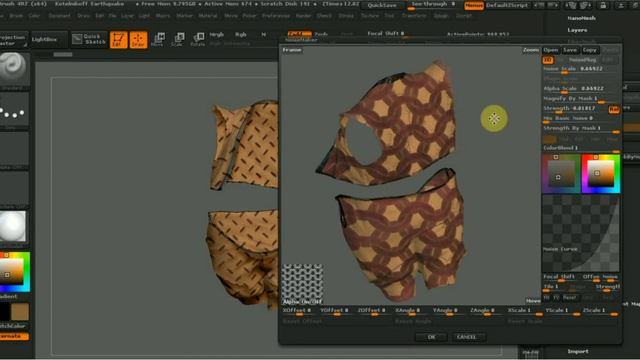Screen dimensions: 640x360
Task: Open the Document menu
Action: (x=60, y=16)
